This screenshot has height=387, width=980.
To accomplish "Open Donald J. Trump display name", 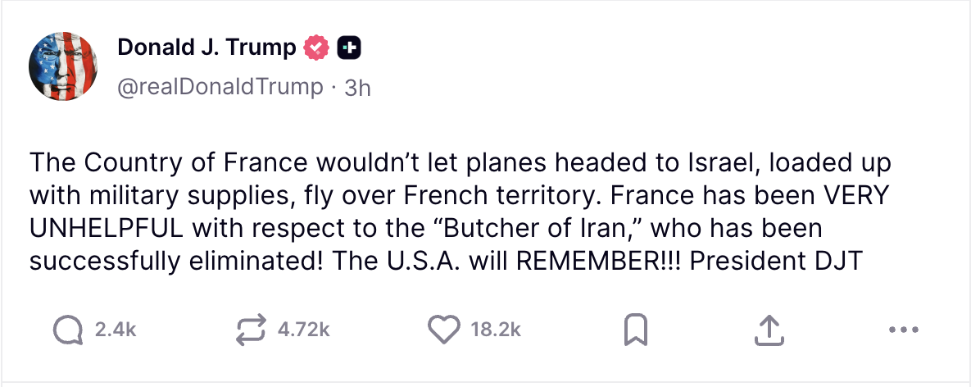I will 206,48.
